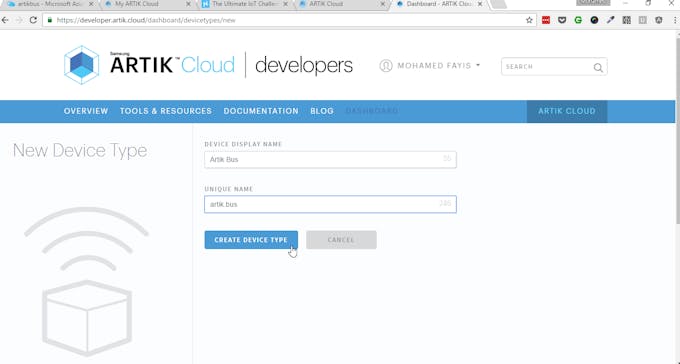Open the Documentation nav item
Image resolution: width=680 pixels, height=364 pixels.
point(261,111)
